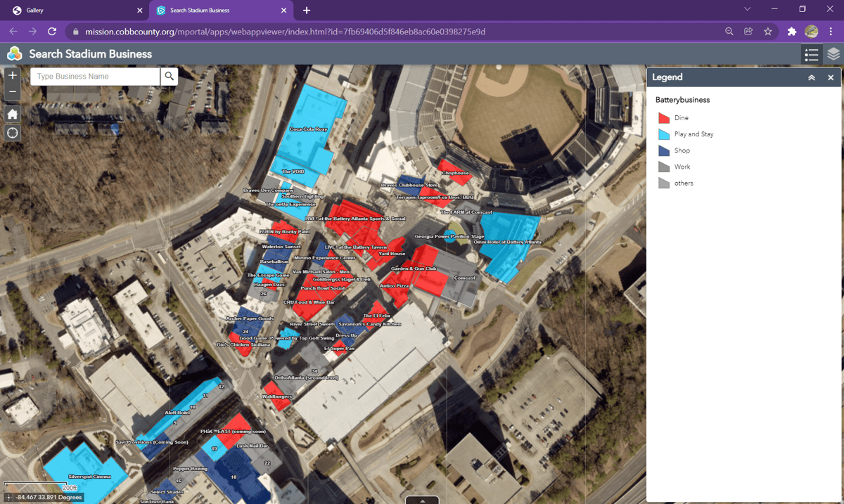Collapse the Legend panel
Image resolution: width=844 pixels, height=504 pixels.
812,77
